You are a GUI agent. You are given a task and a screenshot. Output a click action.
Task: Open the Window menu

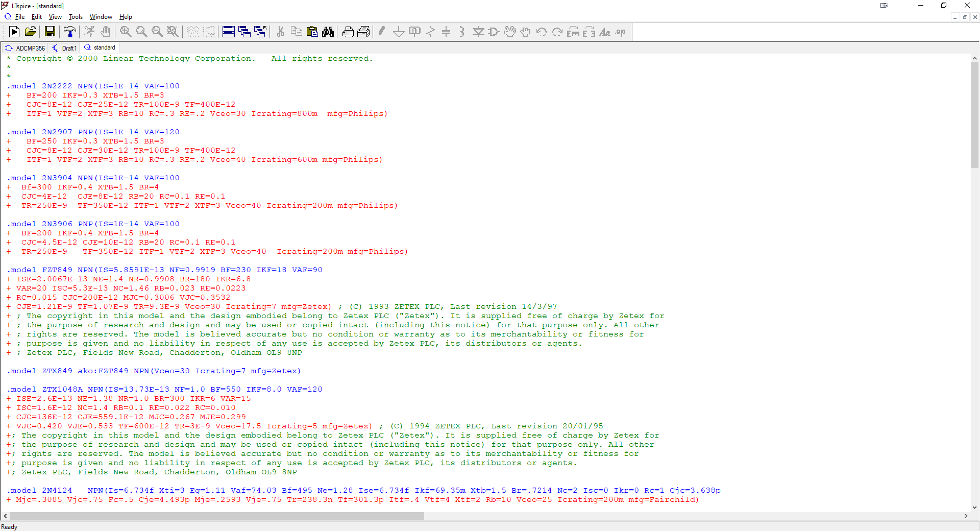point(101,17)
